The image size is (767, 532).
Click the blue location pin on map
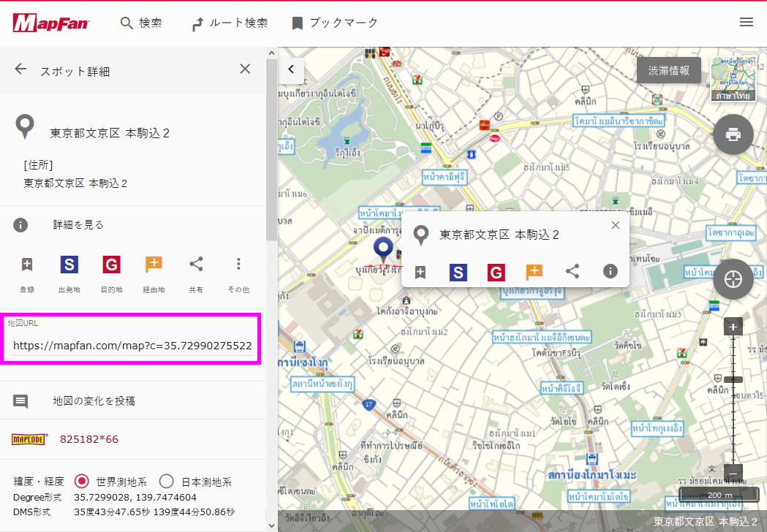click(x=383, y=251)
